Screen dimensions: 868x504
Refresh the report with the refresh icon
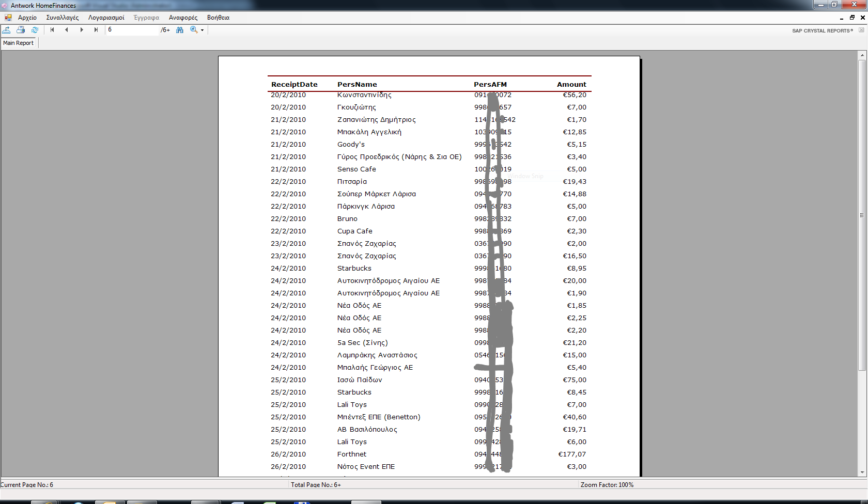pos(35,30)
